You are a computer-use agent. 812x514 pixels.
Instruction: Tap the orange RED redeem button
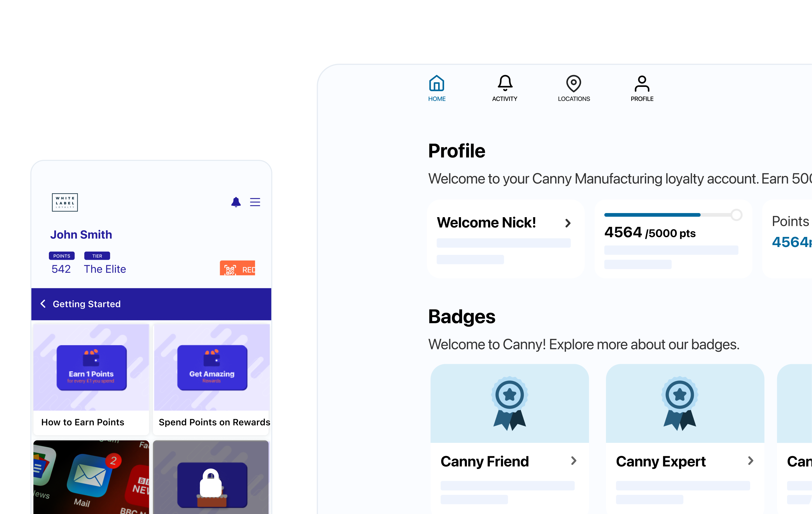237,268
